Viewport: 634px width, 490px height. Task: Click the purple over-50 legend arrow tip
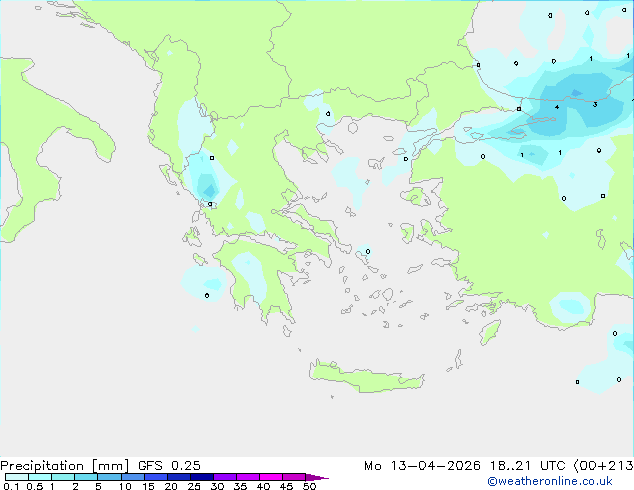(x=317, y=477)
